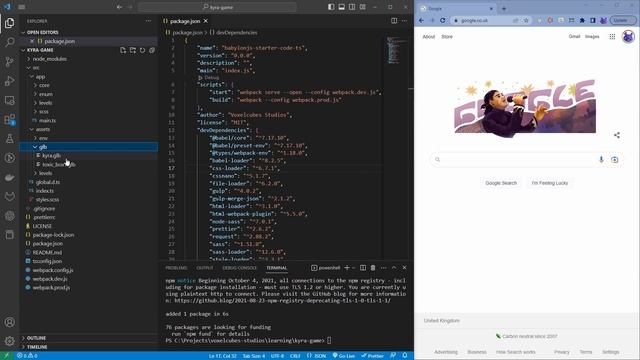The image size is (640, 360).
Task: Search by image with camera icon
Action: 615,160
